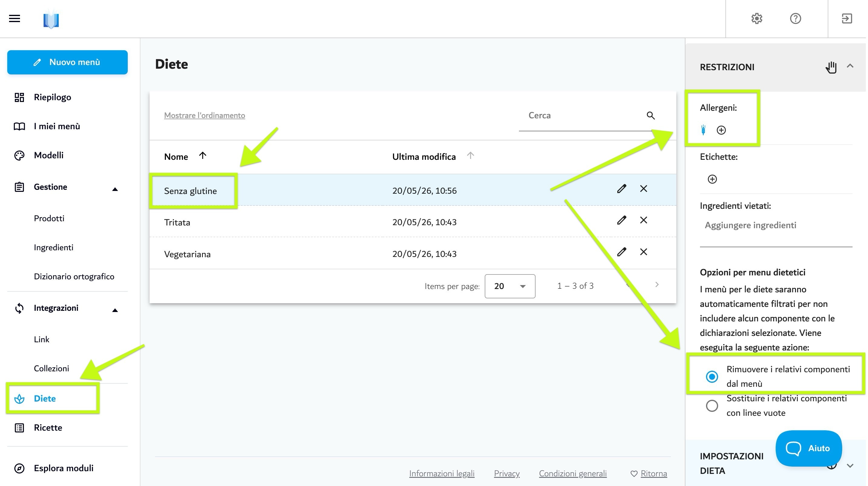The width and height of the screenshot is (868, 486).
Task: Delete the Tritata diet row
Action: pos(644,220)
